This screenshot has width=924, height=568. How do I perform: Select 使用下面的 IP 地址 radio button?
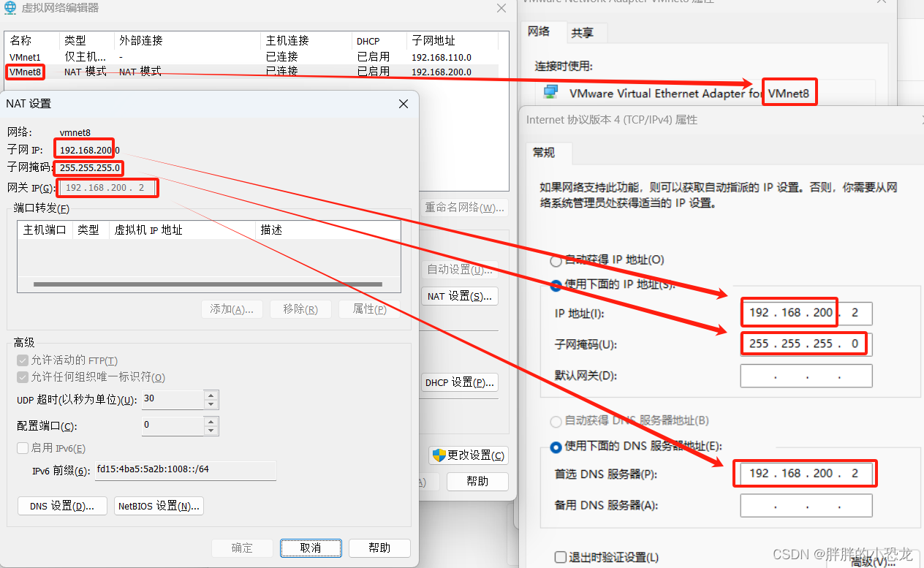click(x=556, y=284)
